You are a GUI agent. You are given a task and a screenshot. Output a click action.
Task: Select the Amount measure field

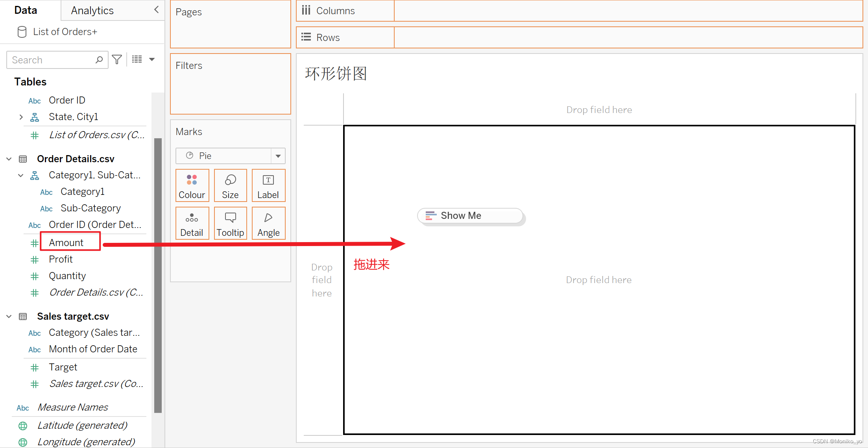(66, 243)
